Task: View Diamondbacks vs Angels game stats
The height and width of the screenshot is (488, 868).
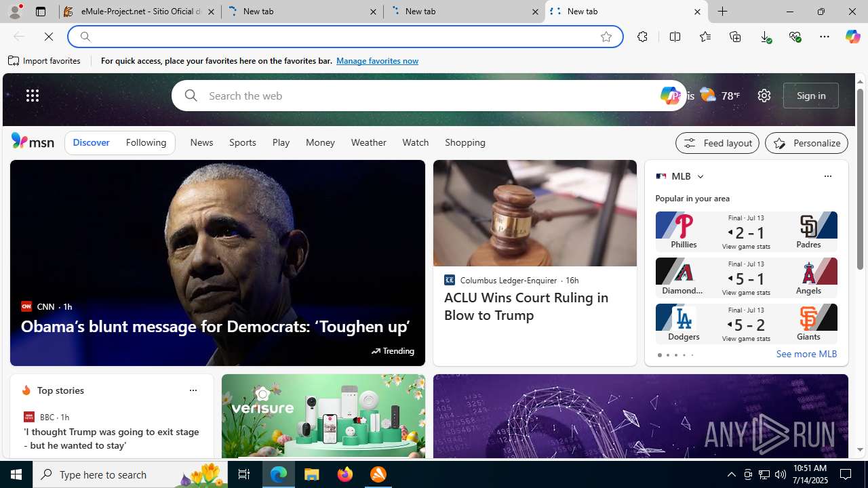Action: pyautogui.click(x=746, y=278)
